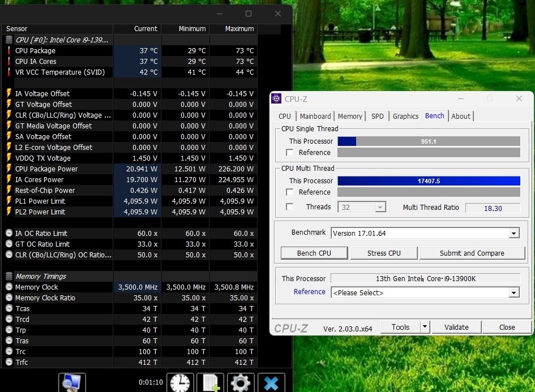The width and height of the screenshot is (535, 392).
Task: Minimize the HWiNFO sensor window
Action: pos(220,14)
